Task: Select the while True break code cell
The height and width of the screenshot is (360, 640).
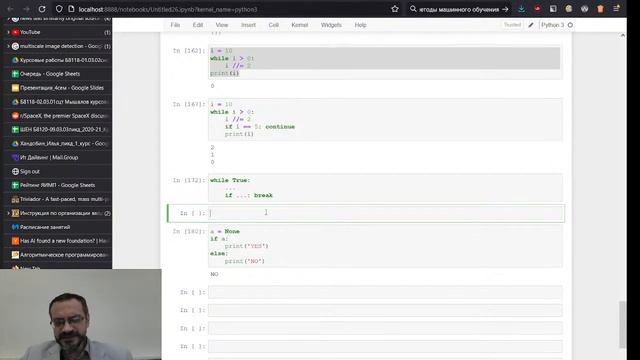Action: pyautogui.click(x=385, y=188)
